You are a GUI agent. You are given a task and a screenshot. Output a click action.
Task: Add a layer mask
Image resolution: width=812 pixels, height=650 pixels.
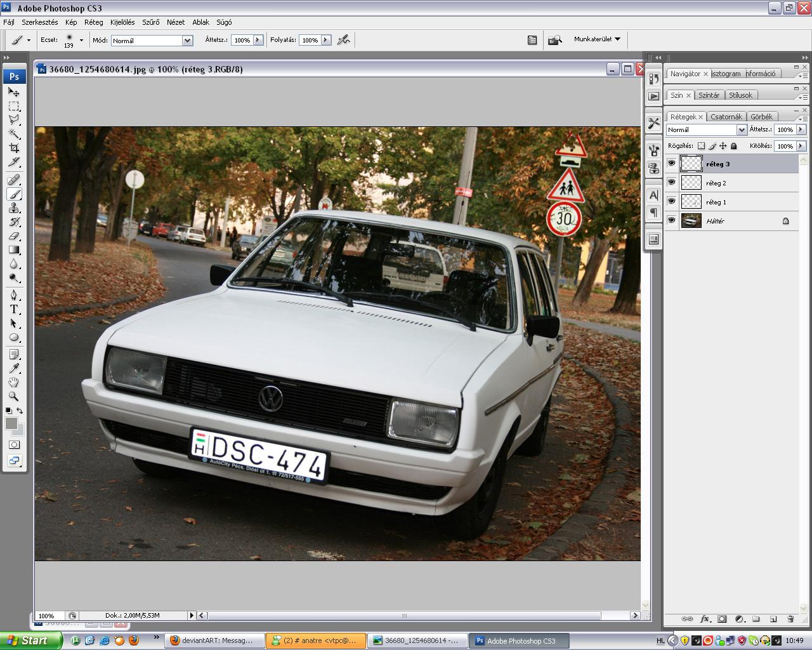tap(722, 619)
